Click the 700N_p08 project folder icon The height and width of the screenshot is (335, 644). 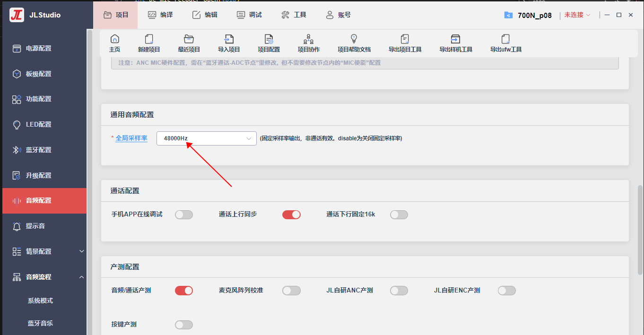coord(508,15)
